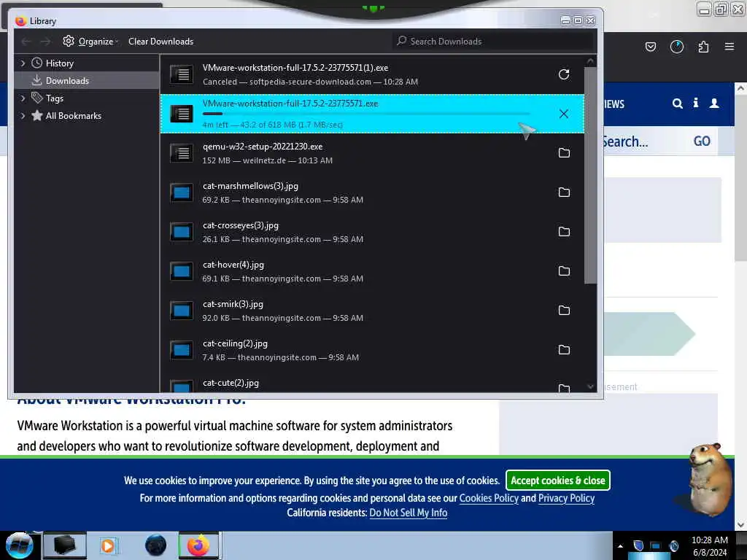747x560 pixels.
Task: Select Tags in the sidebar
Action: (x=54, y=98)
